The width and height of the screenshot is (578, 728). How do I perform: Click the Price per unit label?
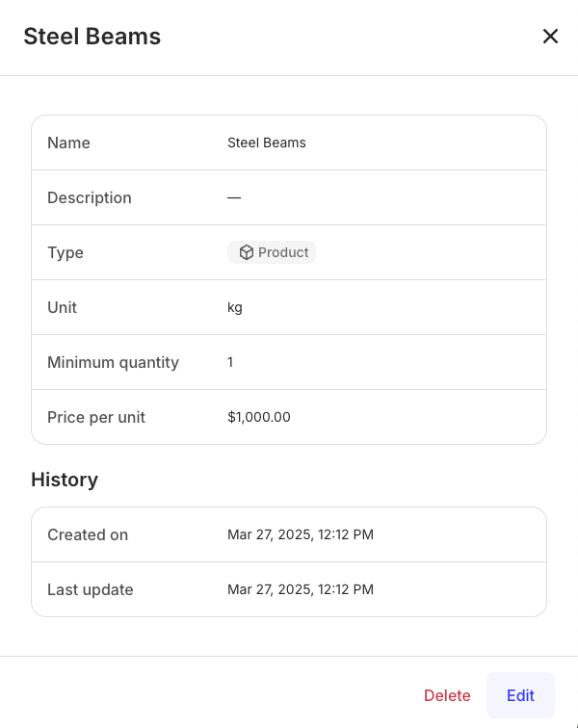pyautogui.click(x=96, y=417)
